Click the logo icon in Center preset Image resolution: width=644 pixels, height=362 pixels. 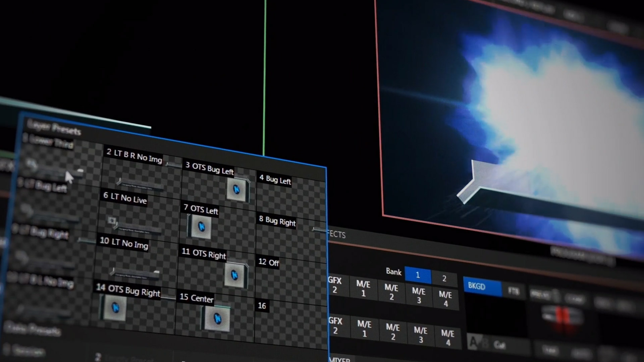point(217,318)
